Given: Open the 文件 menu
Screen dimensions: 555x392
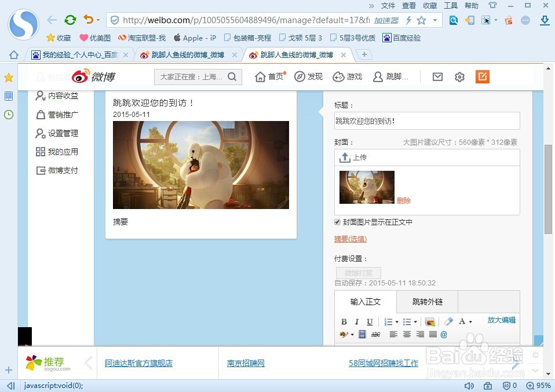Looking at the screenshot, I should [388, 6].
